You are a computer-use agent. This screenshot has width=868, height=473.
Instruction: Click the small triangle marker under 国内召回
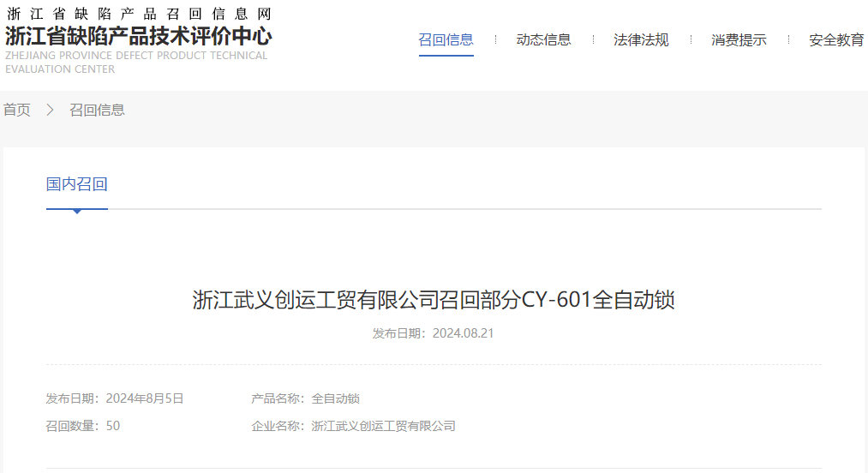pos(77,212)
